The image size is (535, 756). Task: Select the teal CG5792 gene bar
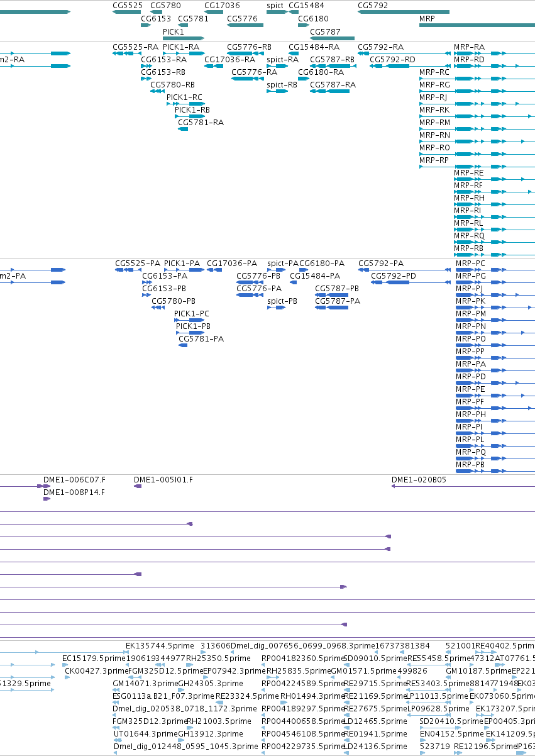(x=404, y=12)
